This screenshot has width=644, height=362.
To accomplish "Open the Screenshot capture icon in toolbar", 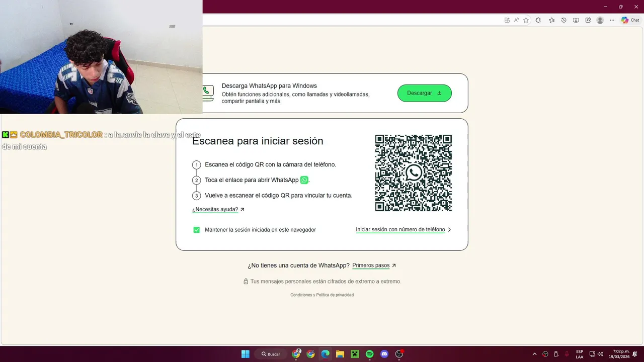I will [x=576, y=20].
